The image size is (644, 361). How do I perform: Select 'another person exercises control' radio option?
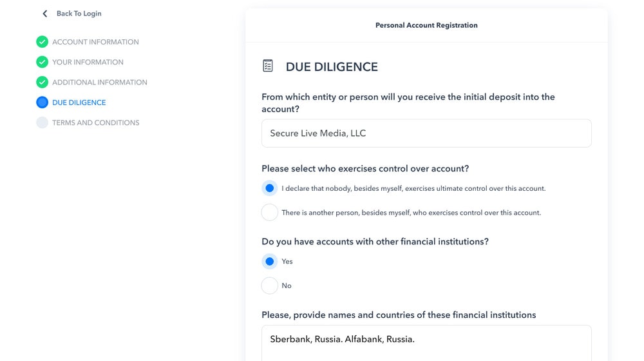(270, 212)
